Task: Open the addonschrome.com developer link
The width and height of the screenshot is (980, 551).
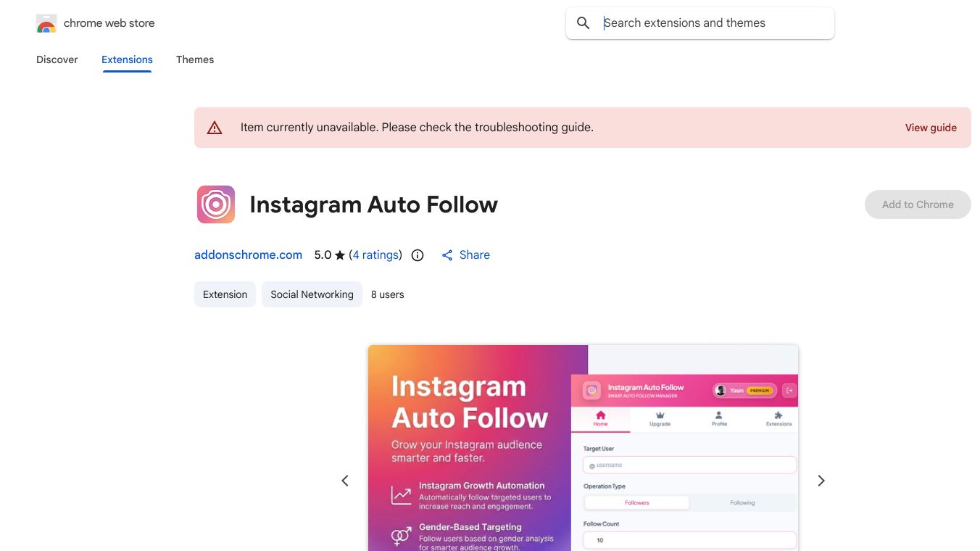Action: pos(248,254)
